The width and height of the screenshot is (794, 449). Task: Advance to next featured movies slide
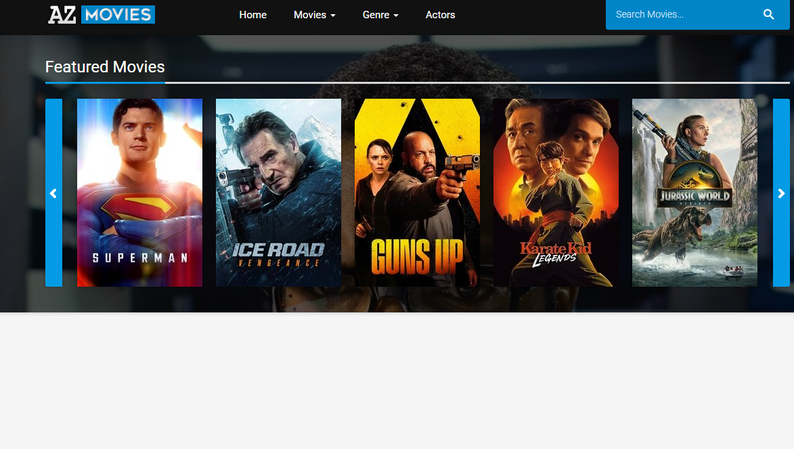[781, 193]
